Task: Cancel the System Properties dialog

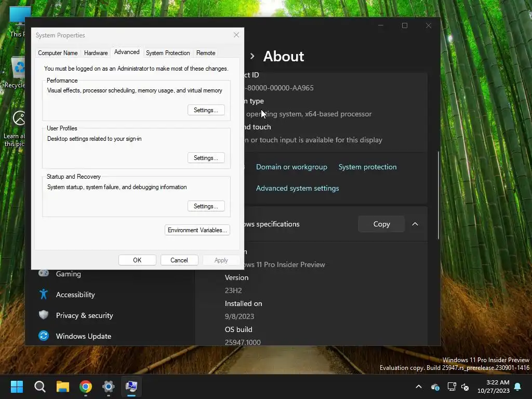Action: pyautogui.click(x=179, y=260)
